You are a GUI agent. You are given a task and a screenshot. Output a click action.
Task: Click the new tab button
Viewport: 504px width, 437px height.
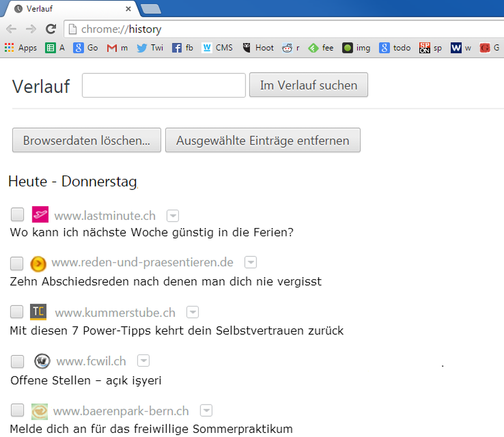[x=151, y=9]
